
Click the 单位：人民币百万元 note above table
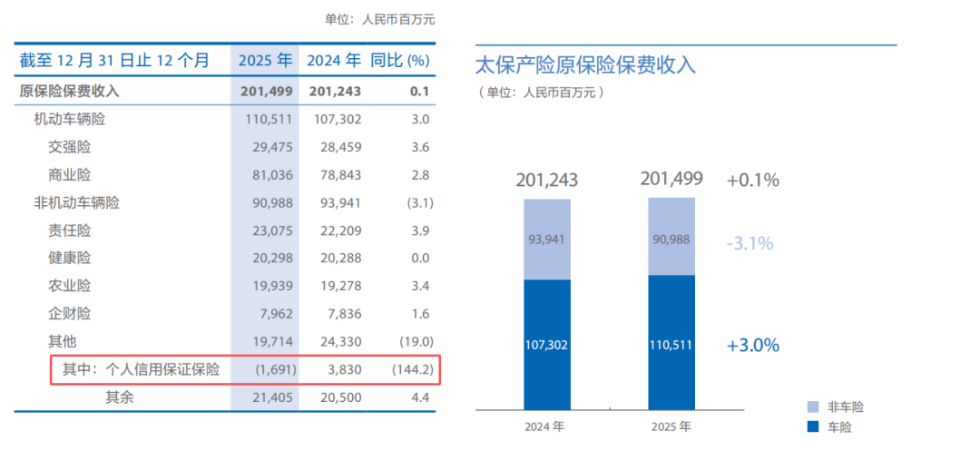(379, 19)
